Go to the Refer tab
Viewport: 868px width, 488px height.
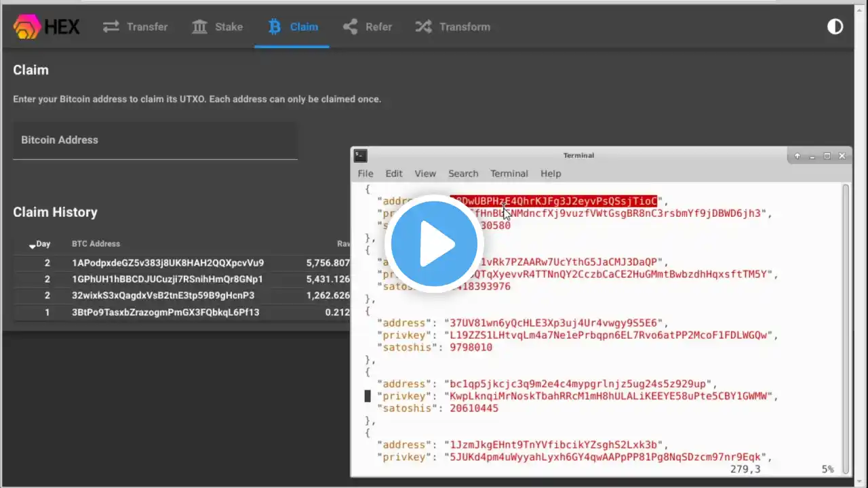tap(368, 27)
